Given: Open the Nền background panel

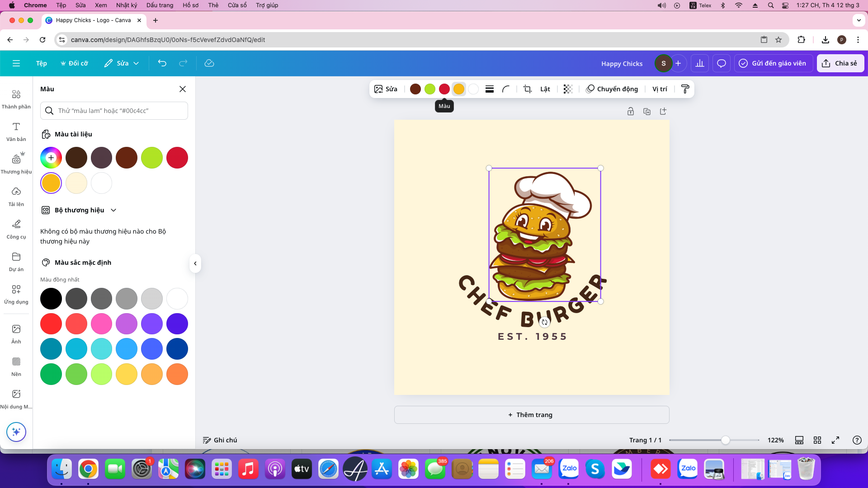Looking at the screenshot, I should [16, 366].
